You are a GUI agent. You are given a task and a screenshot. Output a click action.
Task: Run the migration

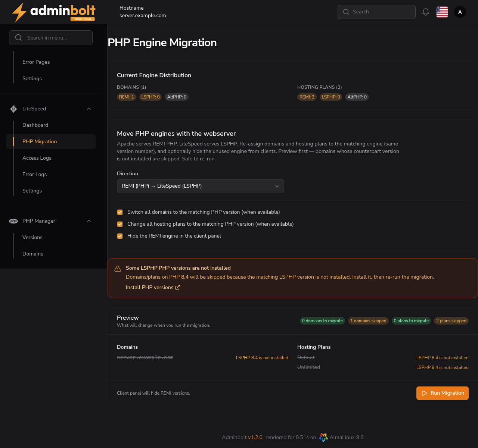click(443, 393)
